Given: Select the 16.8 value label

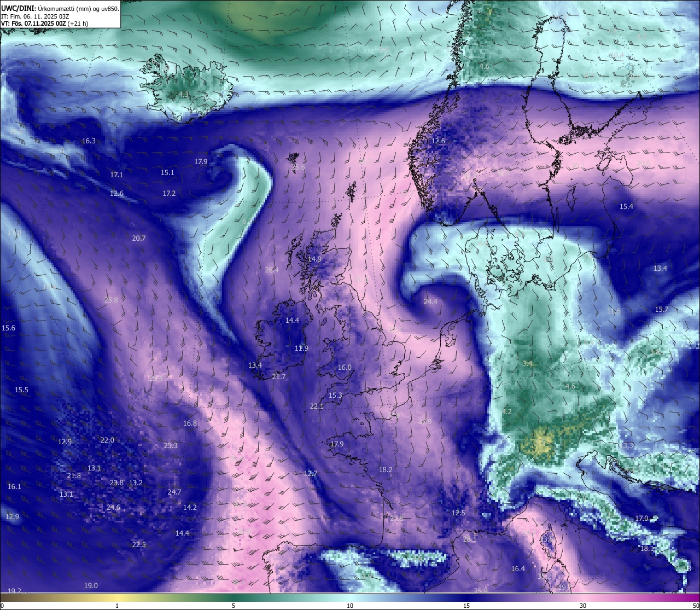Looking at the screenshot, I should tap(190, 423).
